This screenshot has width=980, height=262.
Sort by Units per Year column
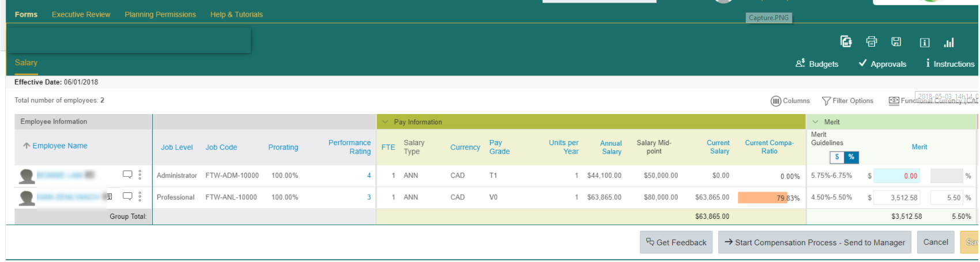click(x=564, y=147)
